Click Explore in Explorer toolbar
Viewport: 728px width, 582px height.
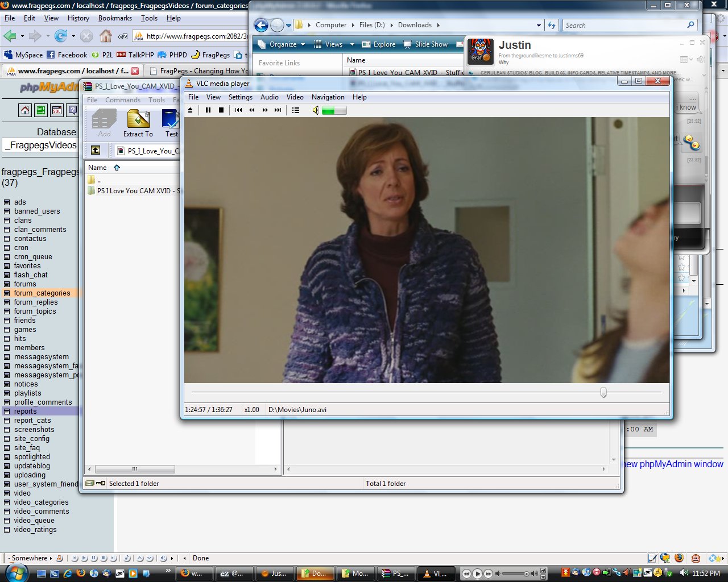[378, 44]
